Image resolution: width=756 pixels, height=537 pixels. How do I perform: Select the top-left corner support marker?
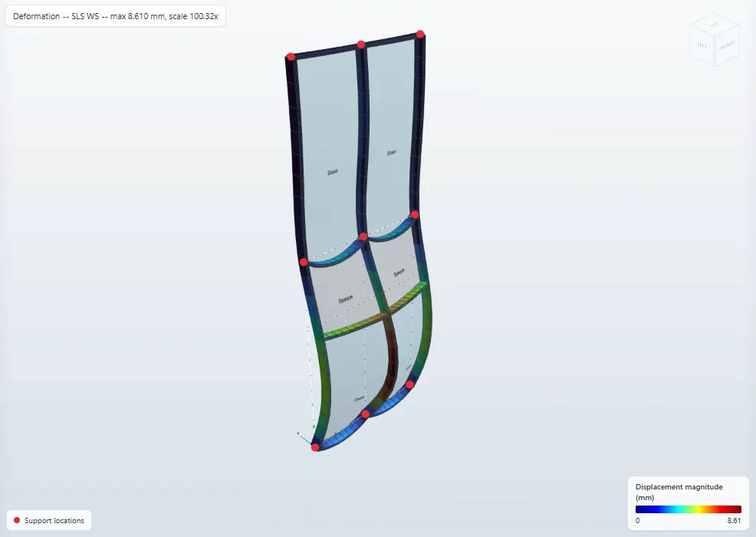click(x=291, y=57)
